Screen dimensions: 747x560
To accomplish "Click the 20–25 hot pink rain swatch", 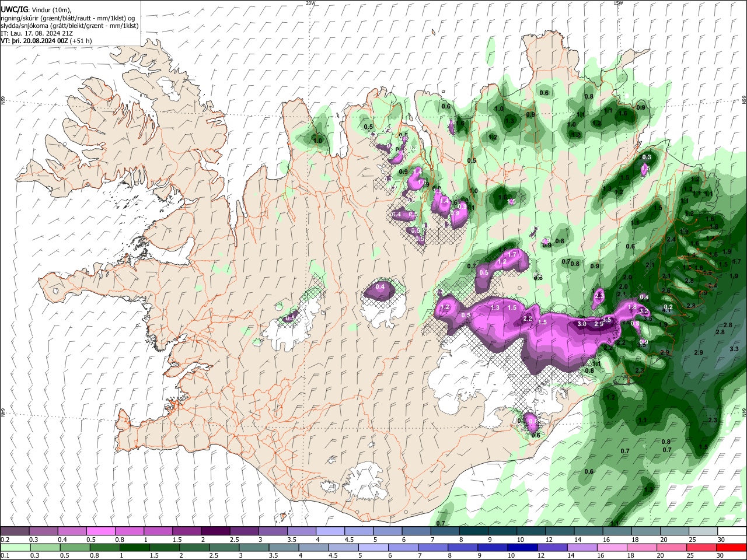I will [x=672, y=548].
